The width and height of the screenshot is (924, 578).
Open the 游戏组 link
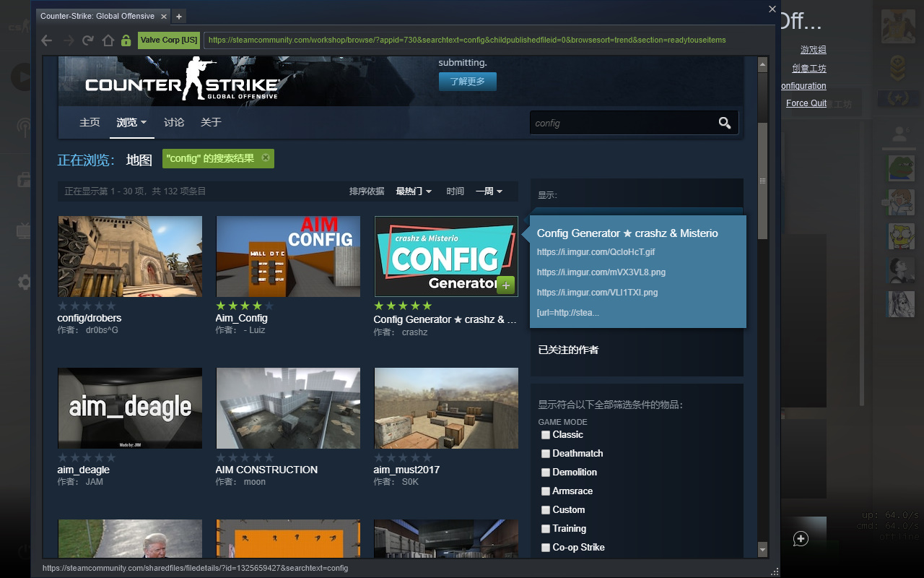[814, 50]
